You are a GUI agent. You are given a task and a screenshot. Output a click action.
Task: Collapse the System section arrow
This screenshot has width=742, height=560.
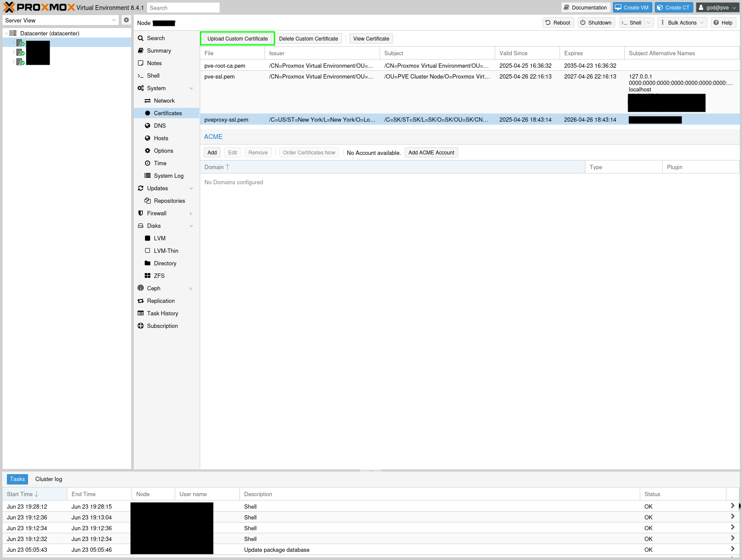(x=191, y=88)
